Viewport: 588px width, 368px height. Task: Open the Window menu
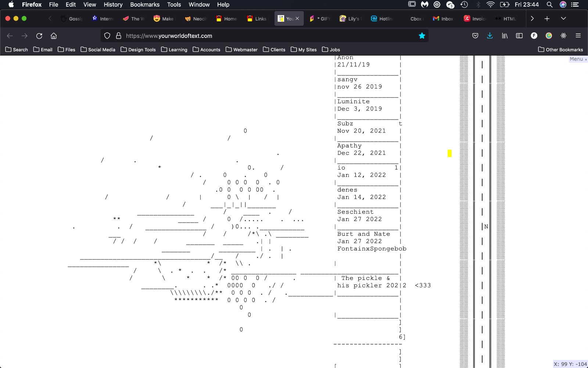click(x=199, y=4)
